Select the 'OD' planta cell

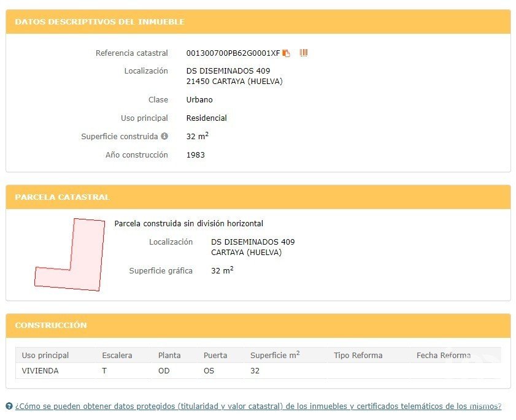click(164, 371)
